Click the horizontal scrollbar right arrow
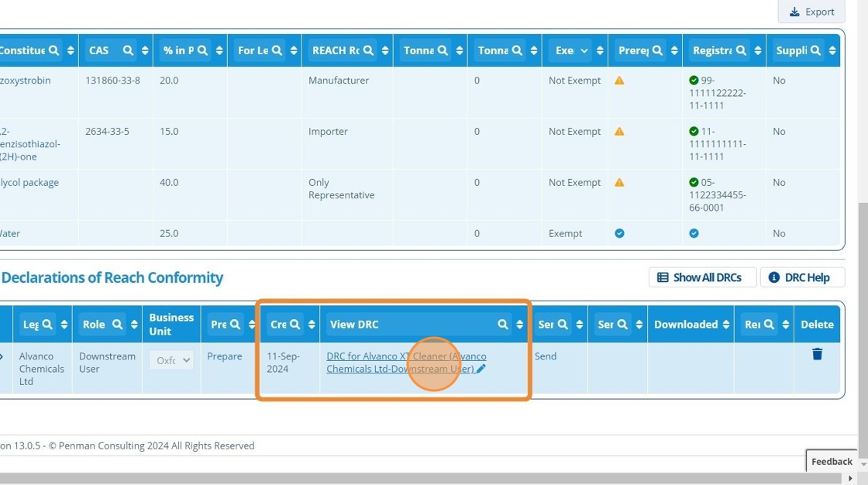The height and width of the screenshot is (485, 868). [850, 478]
